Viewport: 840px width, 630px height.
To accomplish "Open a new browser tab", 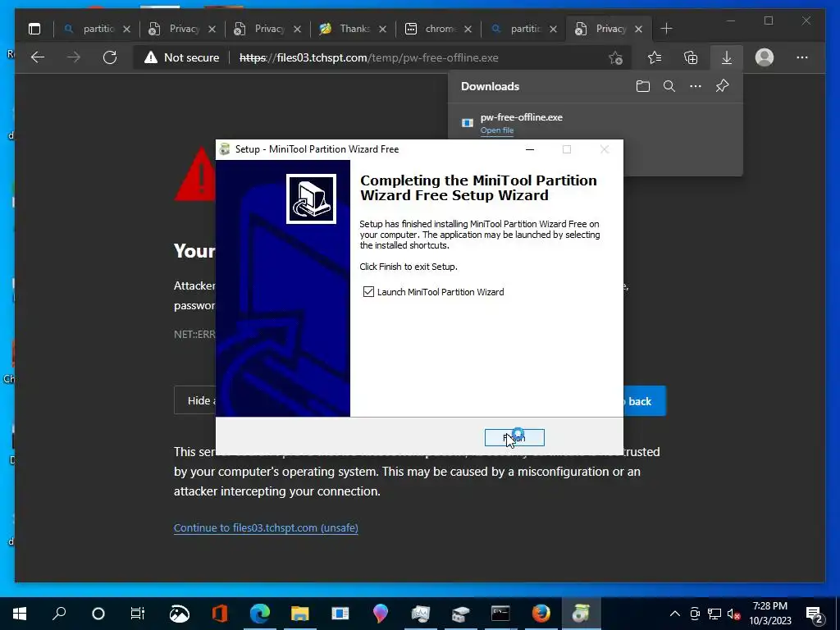I will [x=666, y=29].
